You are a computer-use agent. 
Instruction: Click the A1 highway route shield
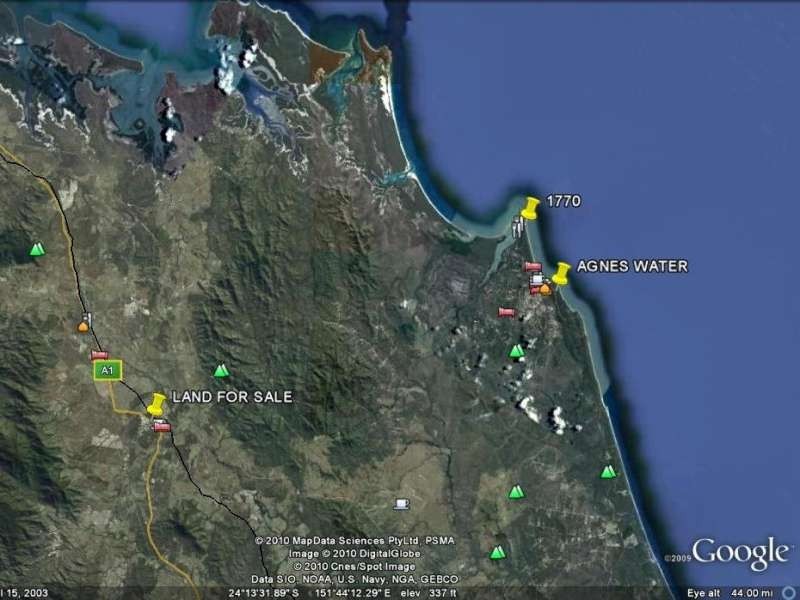pos(109,369)
